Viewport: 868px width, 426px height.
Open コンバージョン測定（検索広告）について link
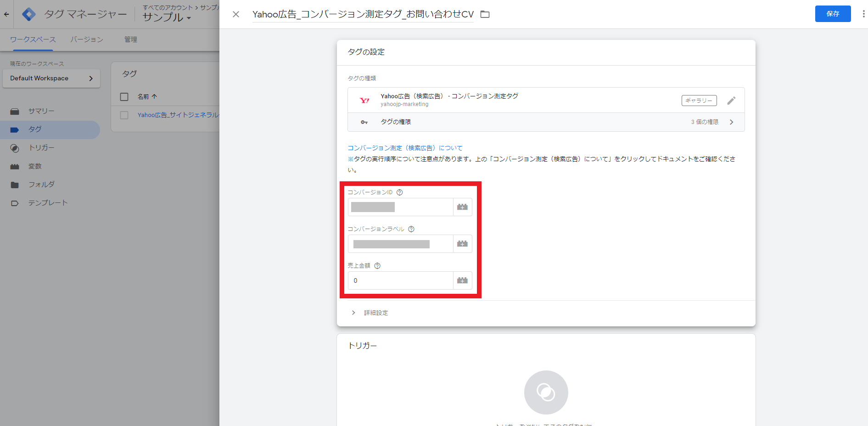(405, 148)
